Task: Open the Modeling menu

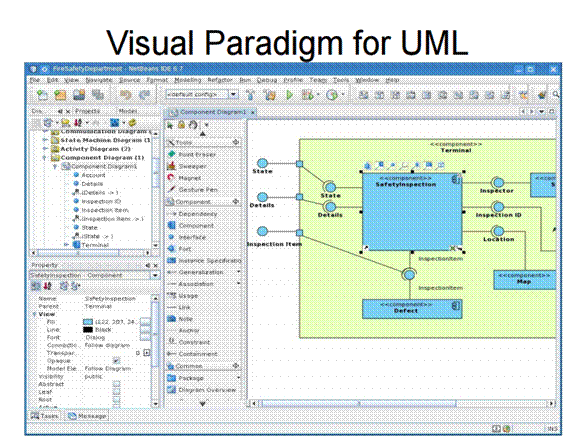Action: tap(188, 80)
